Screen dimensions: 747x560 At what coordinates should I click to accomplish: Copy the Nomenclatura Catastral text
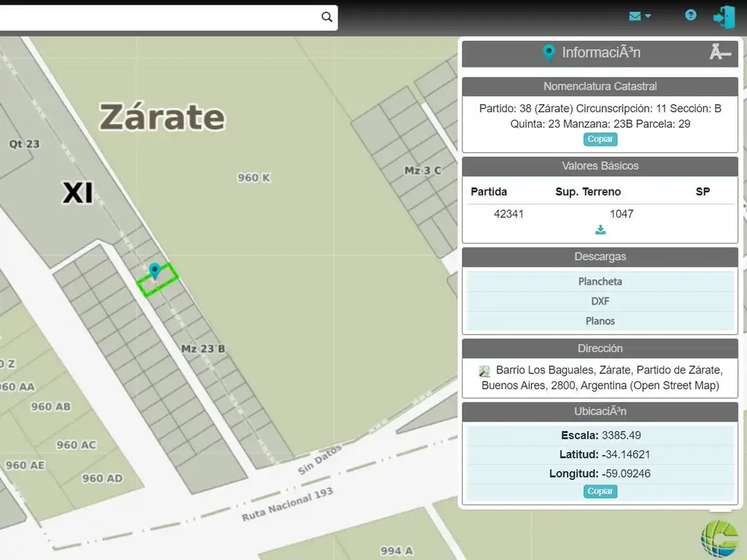point(600,139)
